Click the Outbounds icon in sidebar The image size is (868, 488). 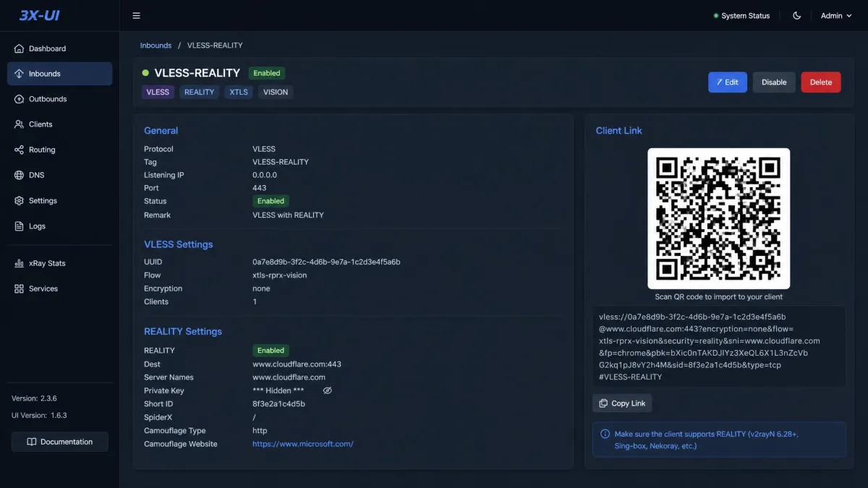coord(19,99)
